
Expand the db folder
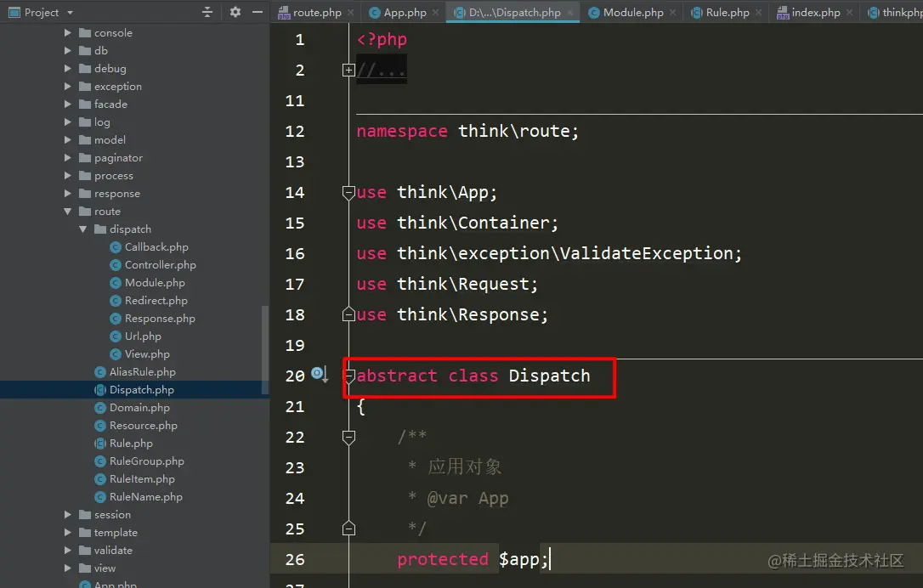pos(68,51)
